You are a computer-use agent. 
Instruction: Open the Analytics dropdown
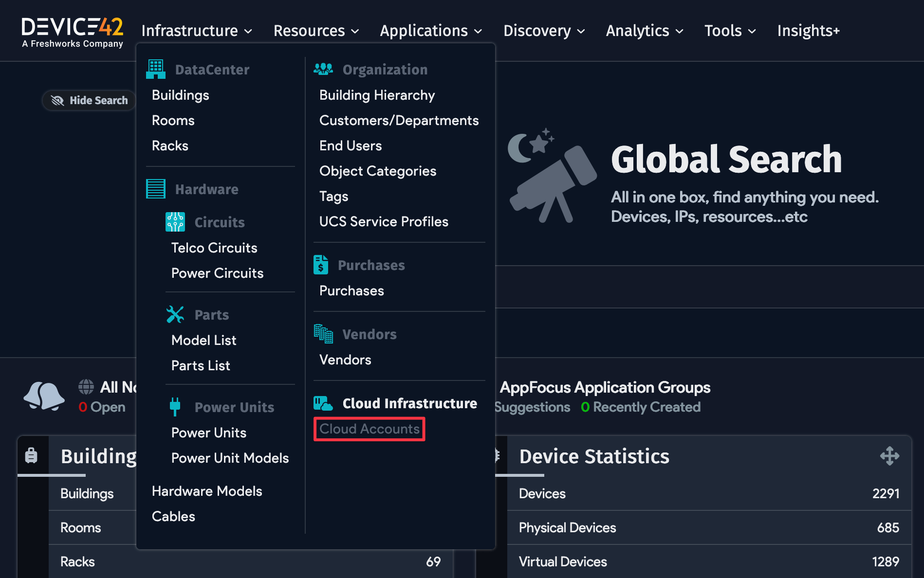[x=644, y=31]
